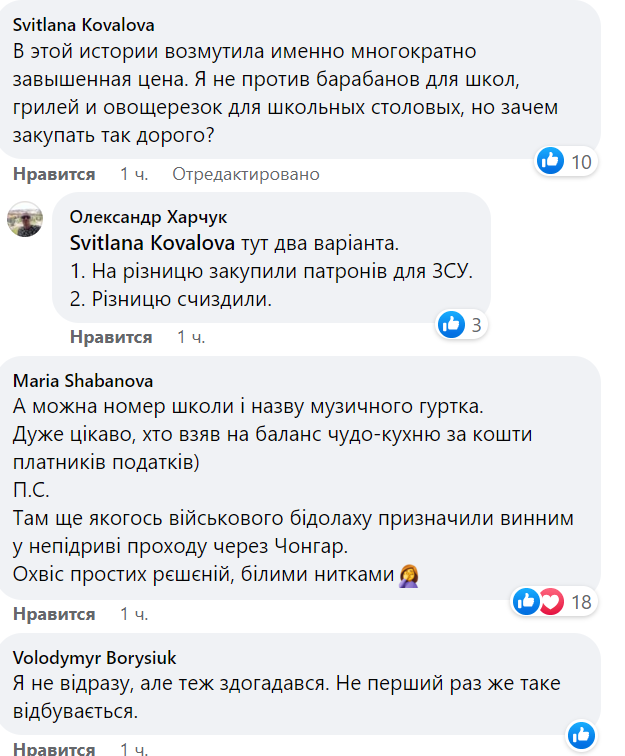The width and height of the screenshot is (625, 756).
Task: Click the 1 ч. timestamp under Svitlana's comment
Action: tap(134, 174)
